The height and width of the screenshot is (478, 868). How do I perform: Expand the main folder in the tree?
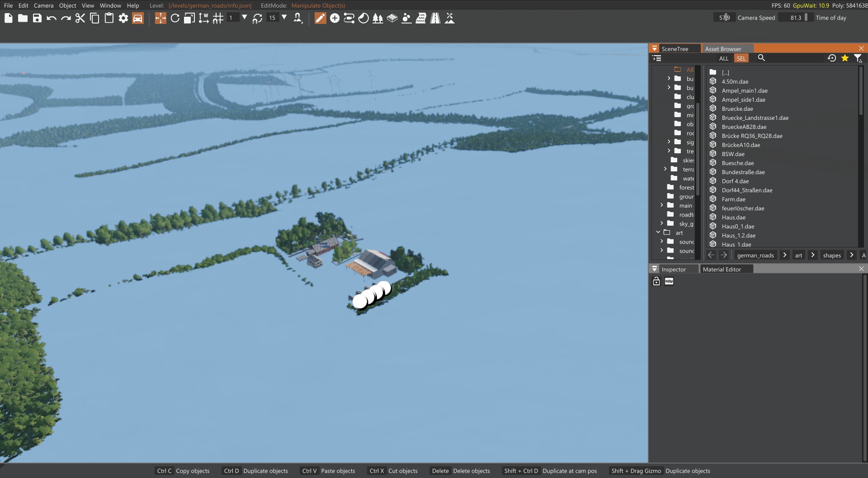pyautogui.click(x=662, y=205)
